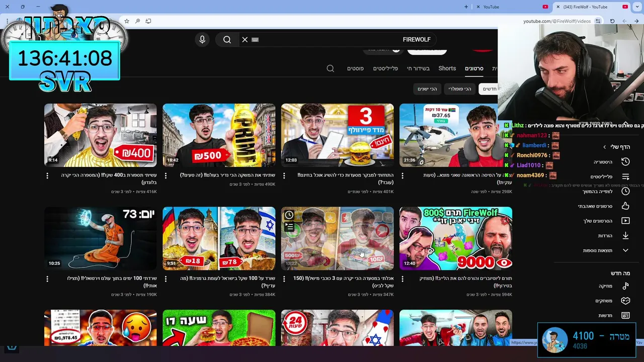
Task: Open the פלייליסטים channel tab
Action: click(385, 68)
